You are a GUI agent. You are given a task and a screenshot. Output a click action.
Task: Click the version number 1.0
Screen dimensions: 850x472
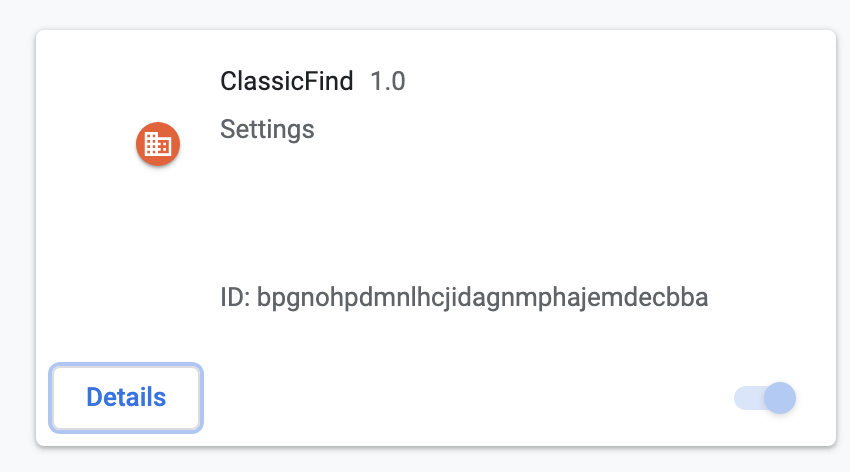click(388, 81)
